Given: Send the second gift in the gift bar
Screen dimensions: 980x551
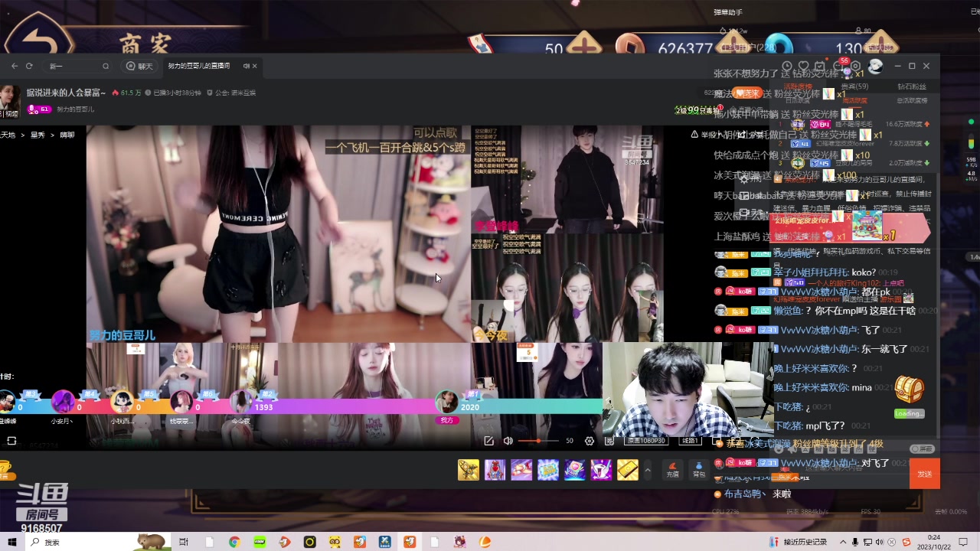Looking at the screenshot, I should (x=495, y=470).
